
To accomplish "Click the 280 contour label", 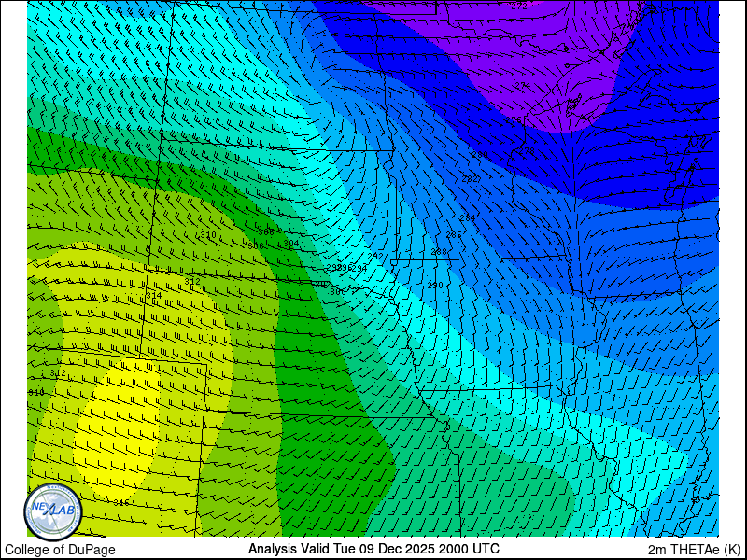I will click(480, 155).
